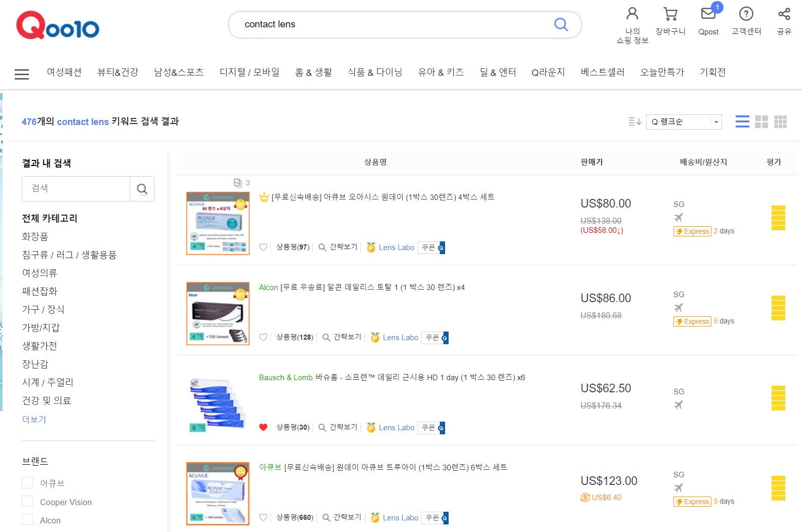Viewport: 802px width, 532px height.
Task: Focus the 결과 내 검색 input field
Action: click(76, 189)
